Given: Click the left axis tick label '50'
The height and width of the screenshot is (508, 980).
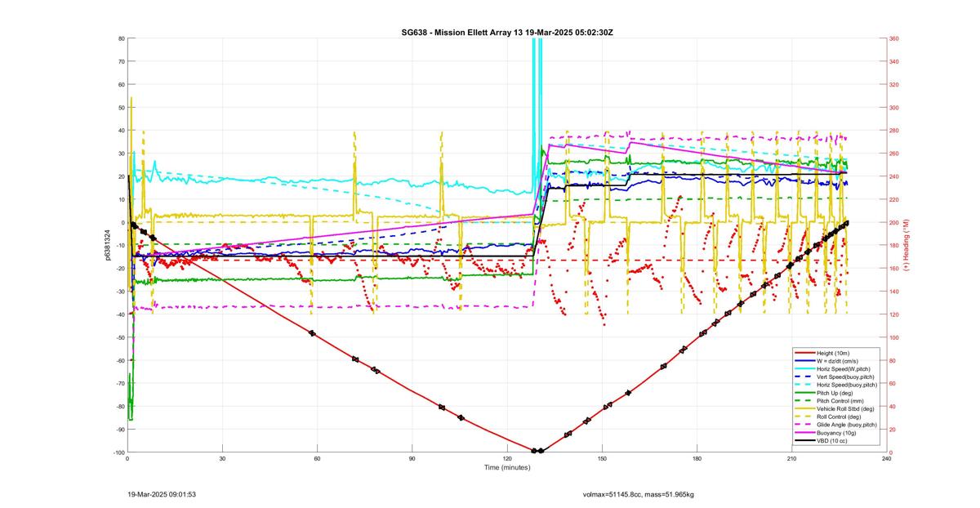Looking at the screenshot, I should point(121,107).
